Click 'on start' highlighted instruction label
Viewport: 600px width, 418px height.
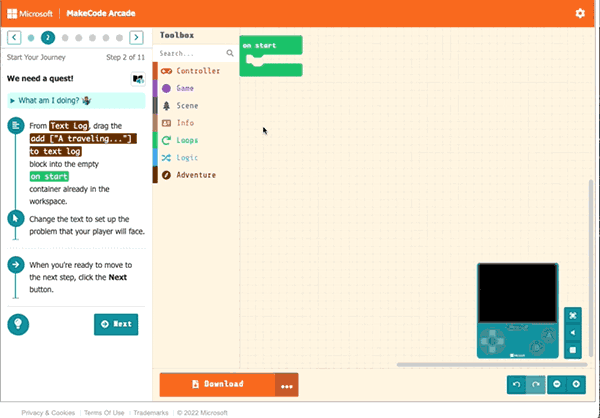(49, 176)
